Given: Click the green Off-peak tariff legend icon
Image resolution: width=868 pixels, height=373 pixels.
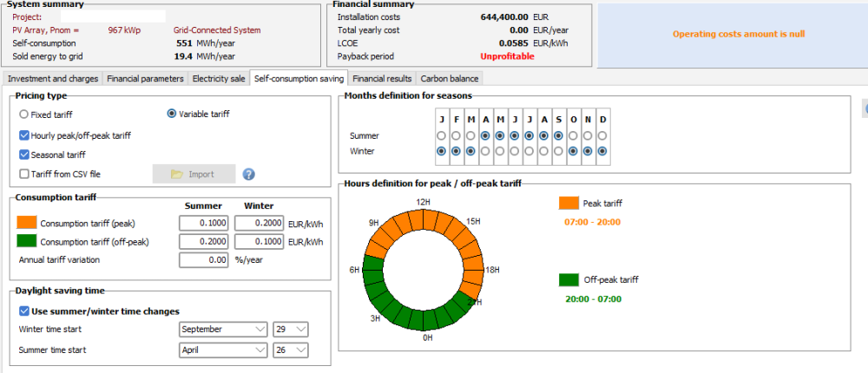Looking at the screenshot, I should click(569, 279).
